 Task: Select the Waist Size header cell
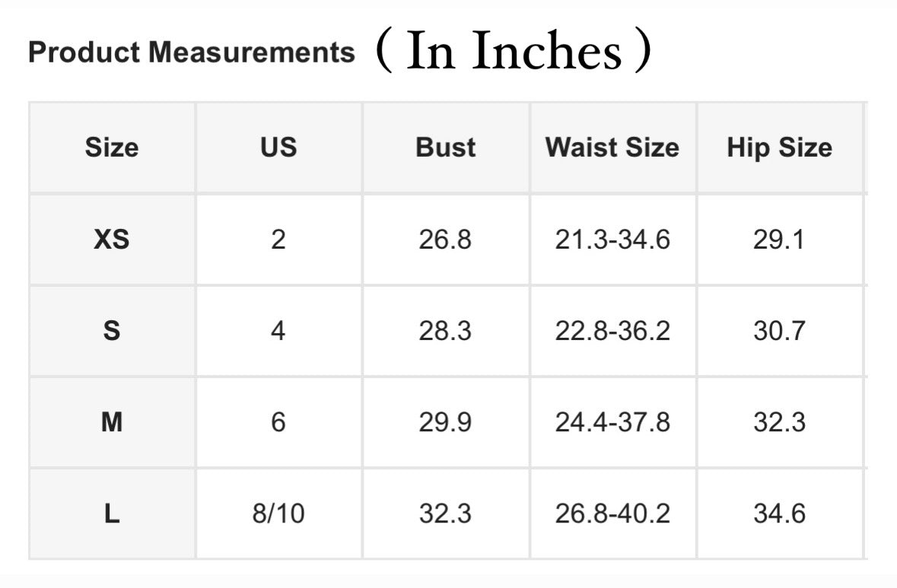612,148
